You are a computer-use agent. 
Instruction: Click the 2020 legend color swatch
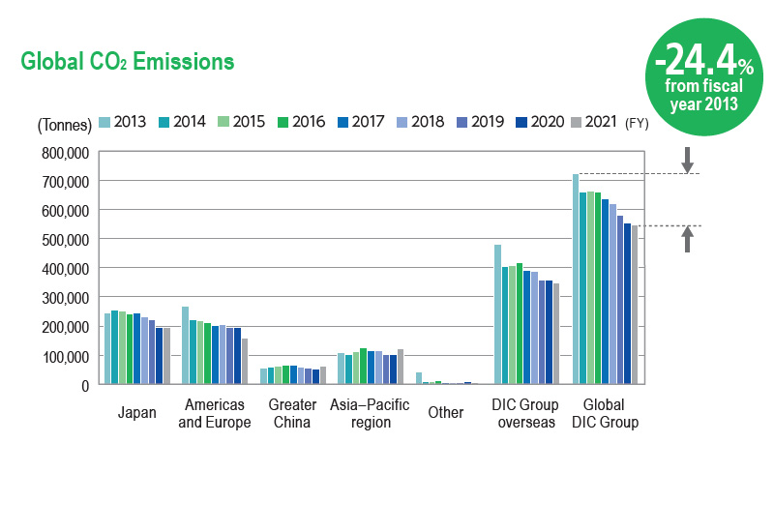tap(521, 123)
